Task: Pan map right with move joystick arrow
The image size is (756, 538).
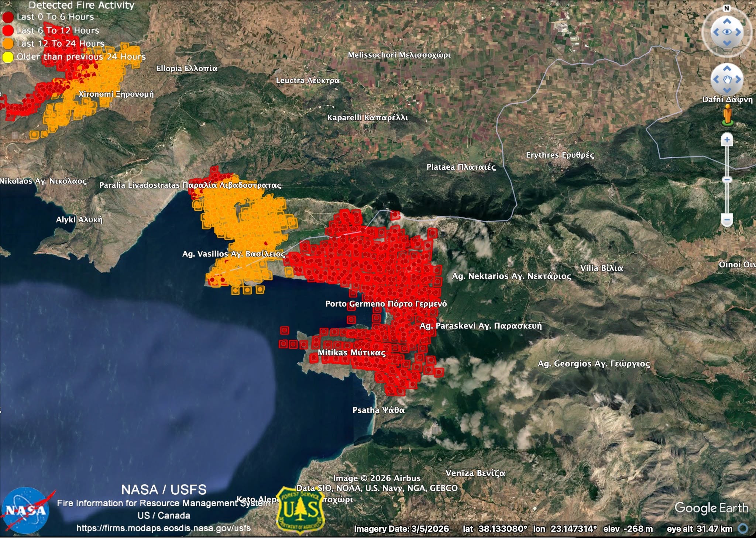Action: 738,79
